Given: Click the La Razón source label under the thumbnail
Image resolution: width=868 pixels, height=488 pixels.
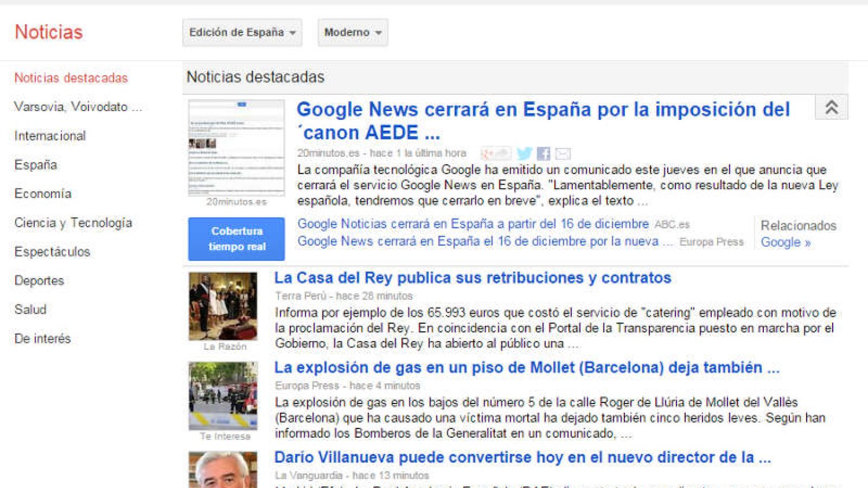Looking at the screenshot, I should [225, 347].
